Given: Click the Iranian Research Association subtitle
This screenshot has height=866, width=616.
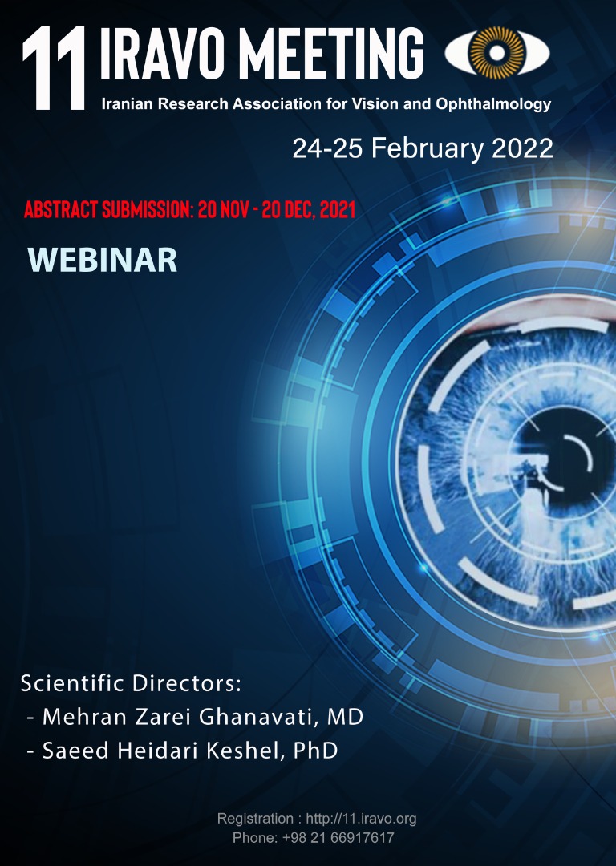Looking at the screenshot, I should pyautogui.click(x=326, y=104).
